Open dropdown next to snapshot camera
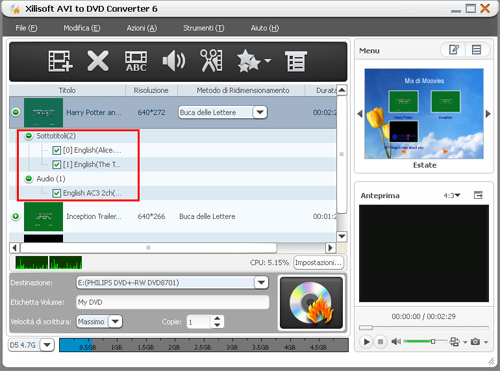500x371 pixels. pyautogui.click(x=486, y=342)
